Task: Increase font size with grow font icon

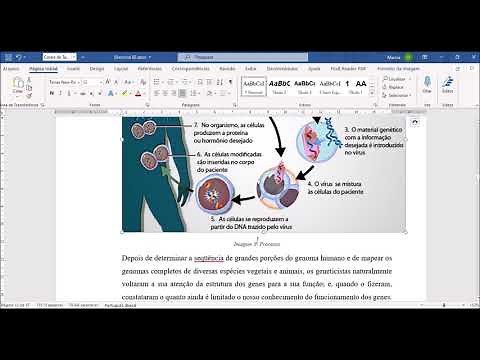Action: (x=108, y=82)
